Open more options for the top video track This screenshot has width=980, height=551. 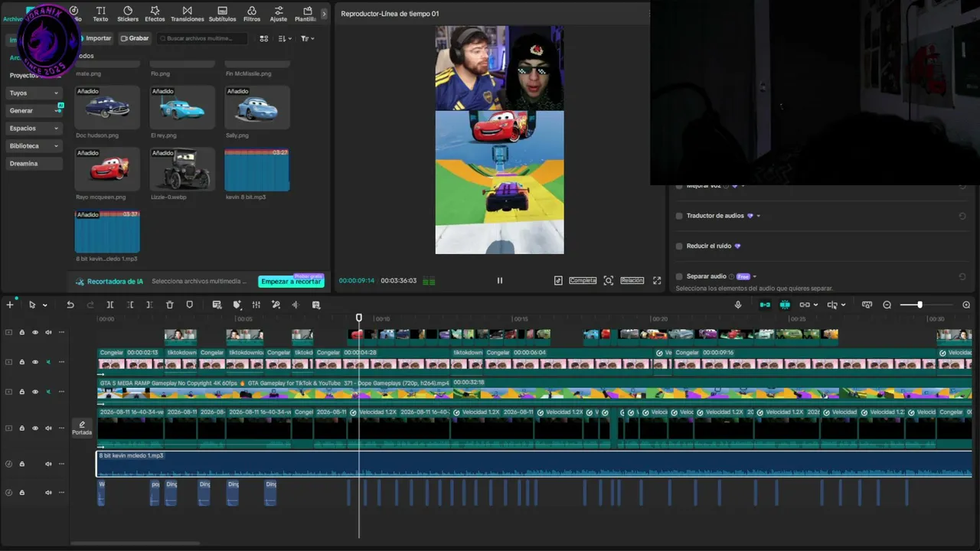tap(61, 332)
